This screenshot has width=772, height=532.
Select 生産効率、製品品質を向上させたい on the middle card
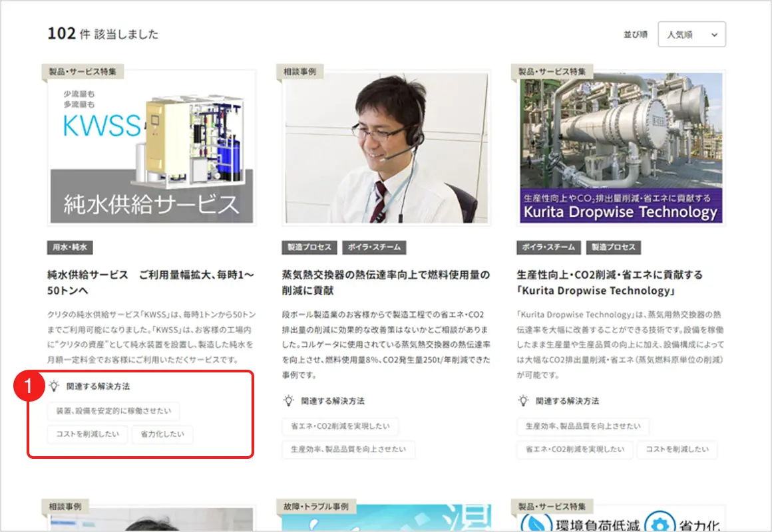348,450
